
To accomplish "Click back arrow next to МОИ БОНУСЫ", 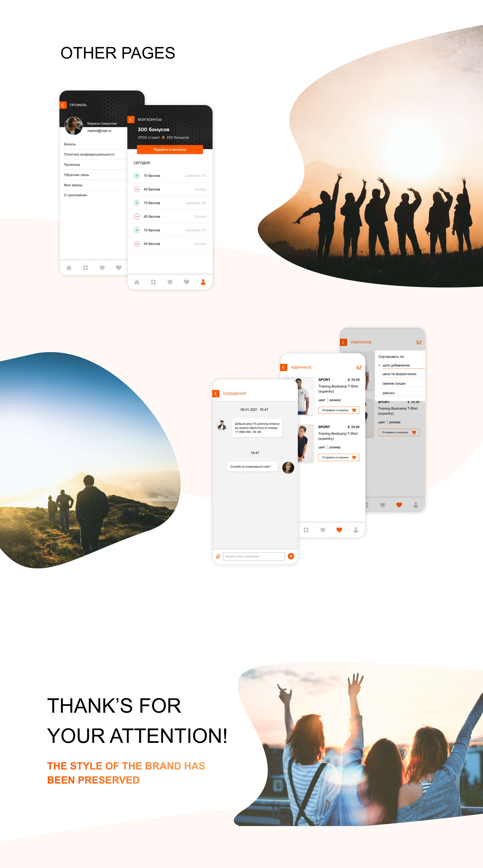I will click(131, 120).
